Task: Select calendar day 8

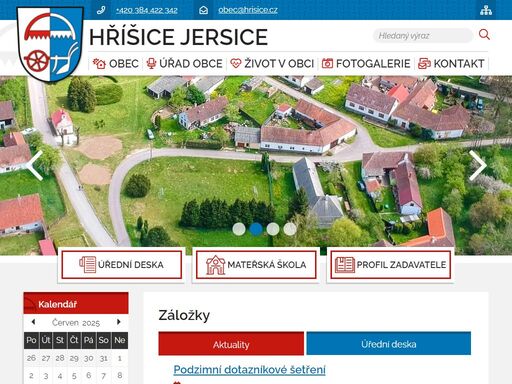Action: point(119,376)
